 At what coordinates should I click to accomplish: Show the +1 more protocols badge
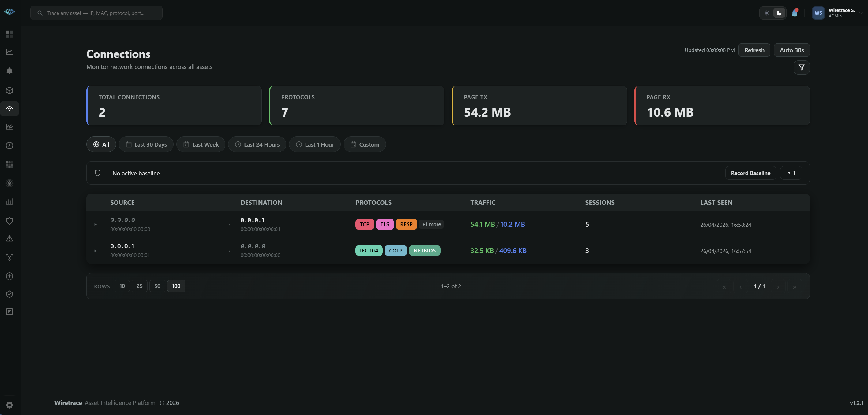(431, 224)
